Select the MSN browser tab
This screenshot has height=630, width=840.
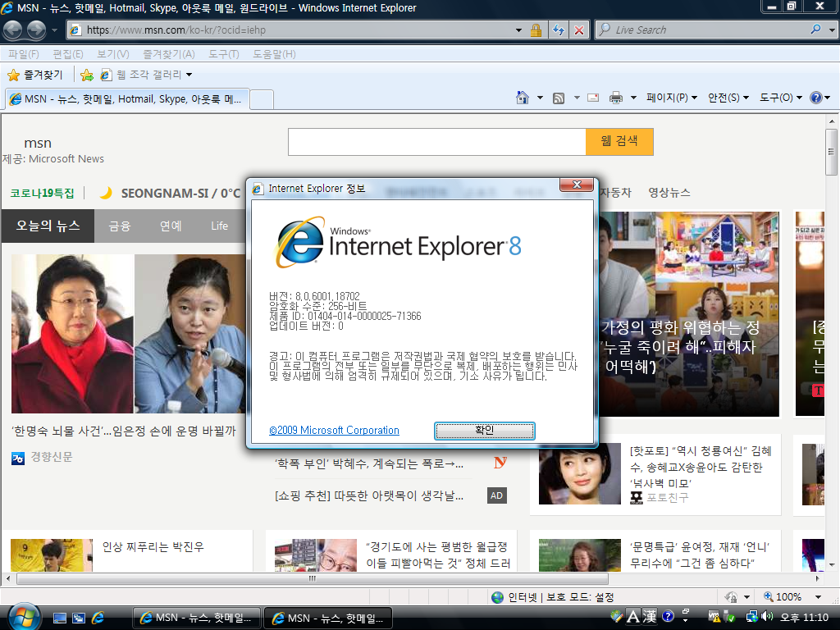click(x=127, y=99)
